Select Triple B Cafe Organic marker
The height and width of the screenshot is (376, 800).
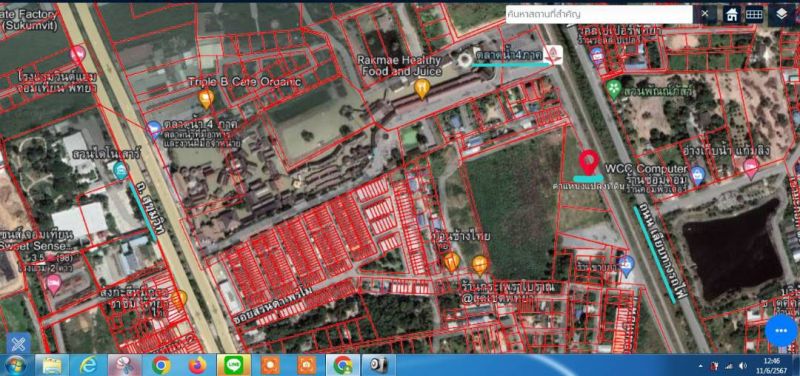point(206,99)
